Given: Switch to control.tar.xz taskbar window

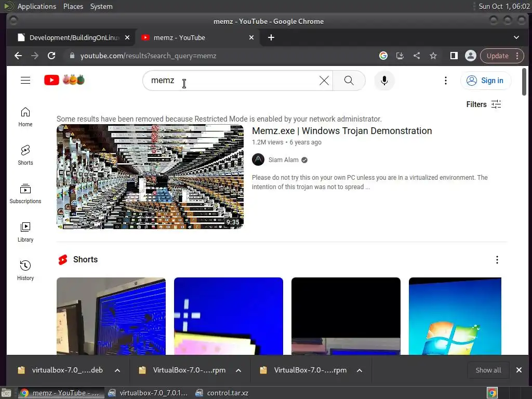Looking at the screenshot, I should pos(222,393).
